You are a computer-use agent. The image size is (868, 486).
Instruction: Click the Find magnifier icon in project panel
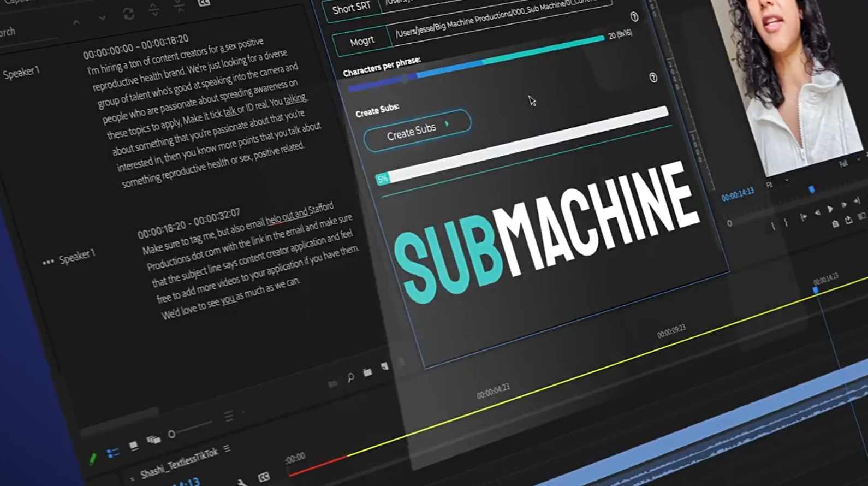(350, 377)
